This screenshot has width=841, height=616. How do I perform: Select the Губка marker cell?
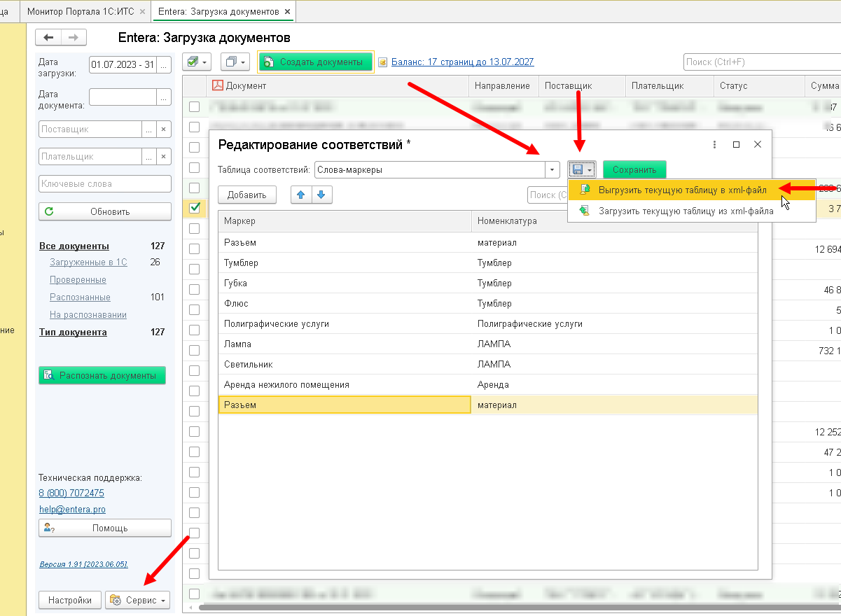tap(345, 283)
